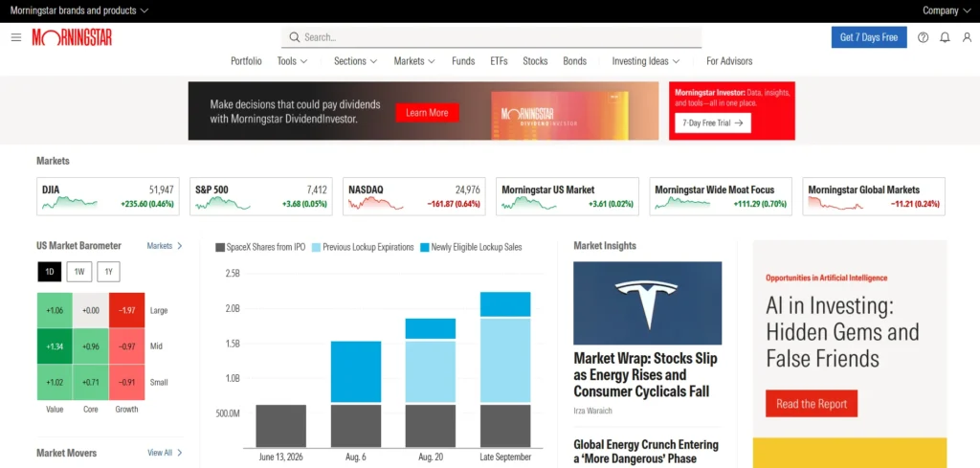
Task: Click Learn More on DividendInvestor banner
Action: pos(427,113)
